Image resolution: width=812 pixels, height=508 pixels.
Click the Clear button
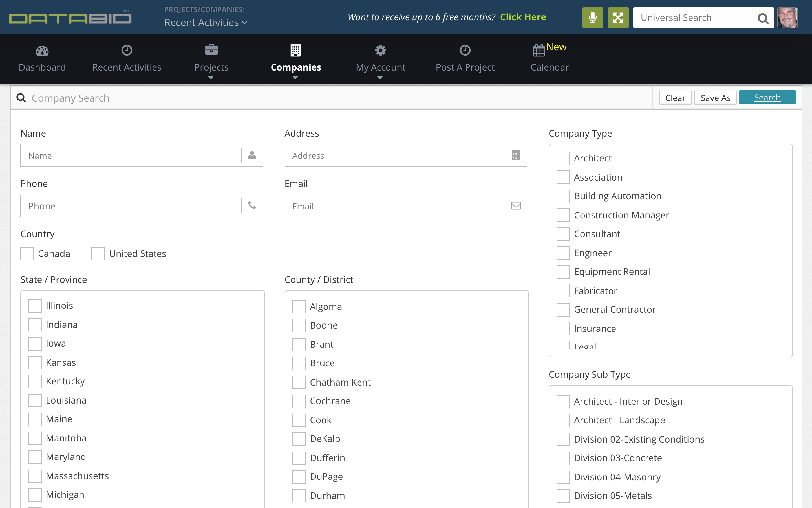(675, 98)
